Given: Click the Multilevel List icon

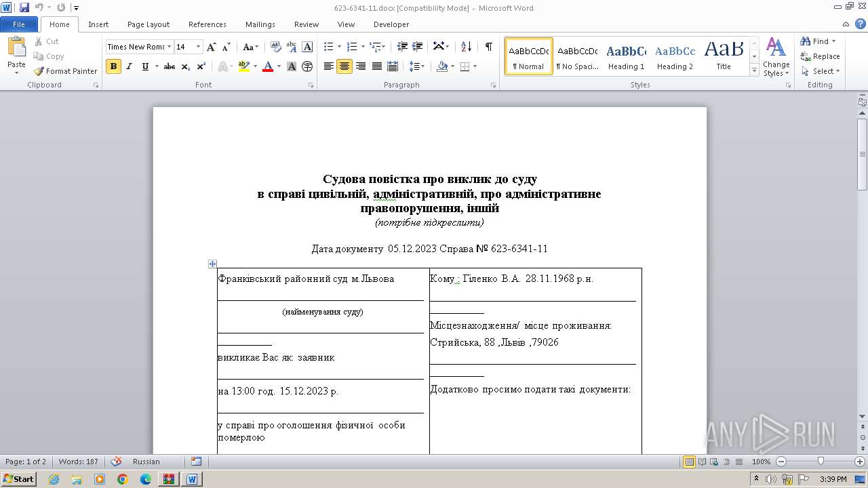Looking at the screenshot, I should click(x=376, y=47).
